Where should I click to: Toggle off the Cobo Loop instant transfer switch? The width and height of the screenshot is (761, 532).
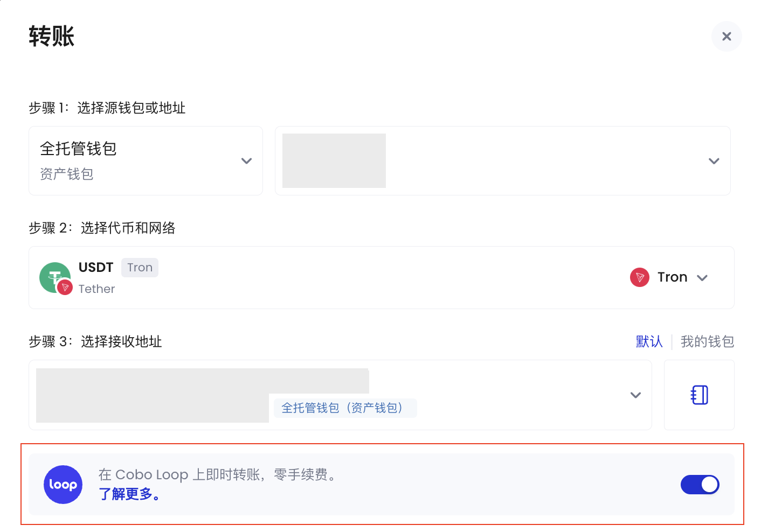tap(700, 485)
